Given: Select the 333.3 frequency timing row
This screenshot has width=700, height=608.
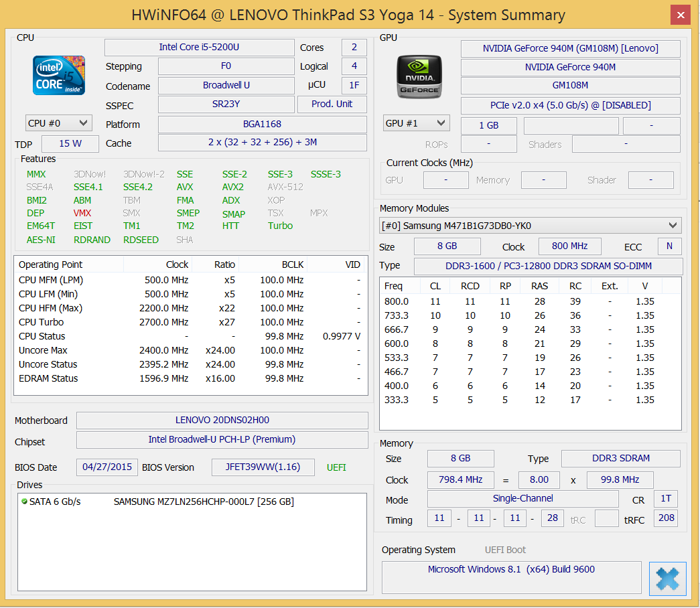Looking at the screenshot, I should coord(530,400).
